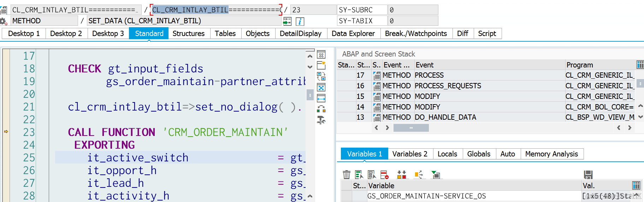This screenshot has height=202, width=644.
Task: Click the navigate-to-source icon next to SET_DATA
Action: [287, 21]
